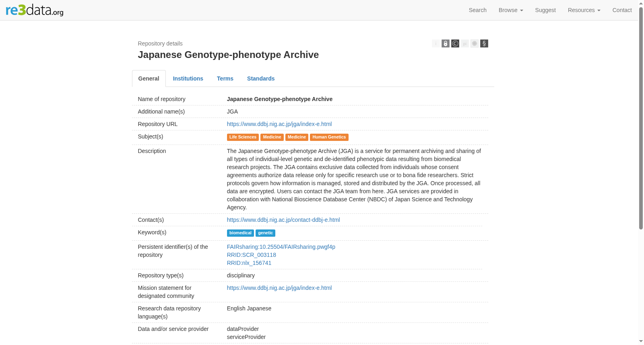The height and width of the screenshot is (345, 644).
Task: Click the lock access badge icon
Action: tap(446, 43)
